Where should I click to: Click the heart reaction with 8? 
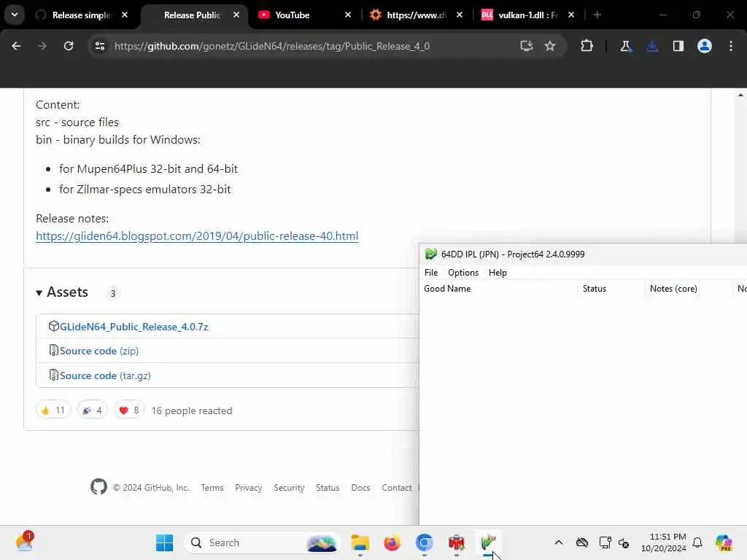(129, 410)
